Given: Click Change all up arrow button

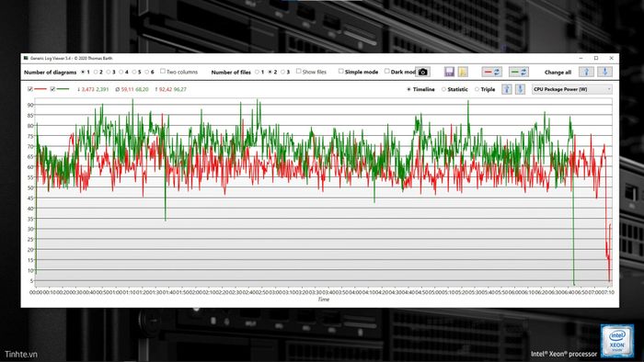Looking at the screenshot, I should 586,72.
